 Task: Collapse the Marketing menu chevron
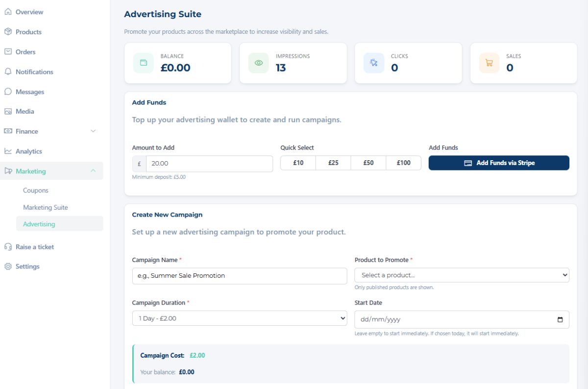(93, 171)
